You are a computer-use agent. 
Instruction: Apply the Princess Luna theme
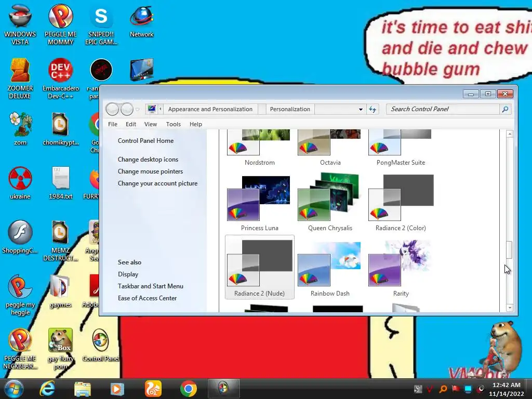tap(260, 203)
